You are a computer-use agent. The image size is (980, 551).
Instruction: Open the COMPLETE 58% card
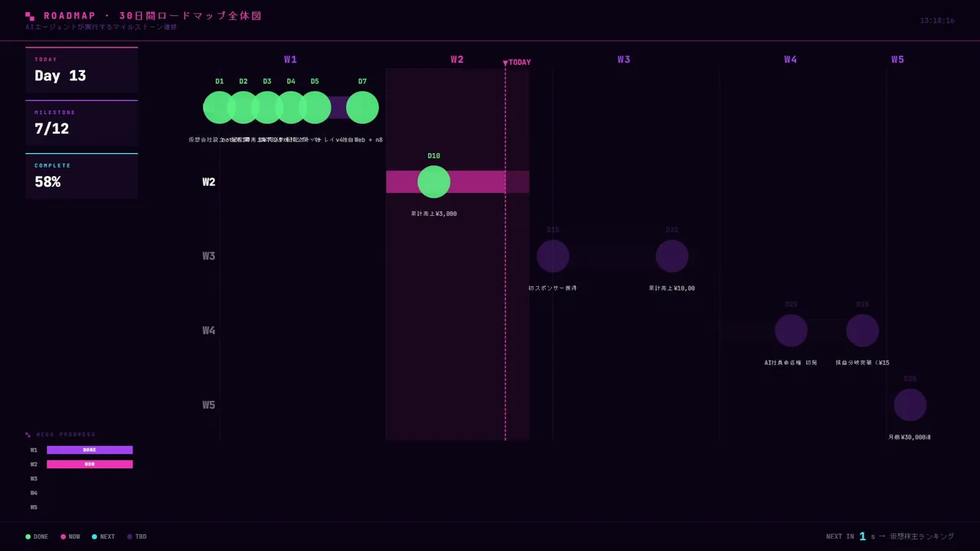[x=82, y=176]
